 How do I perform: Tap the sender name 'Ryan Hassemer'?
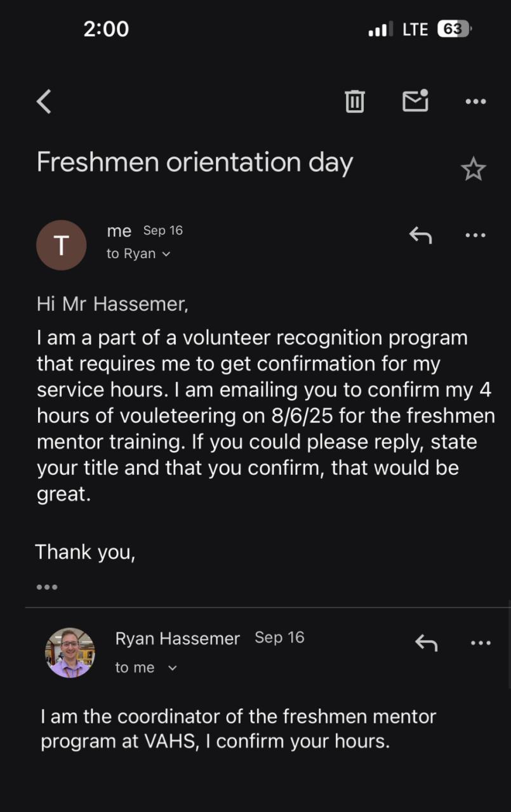(178, 639)
